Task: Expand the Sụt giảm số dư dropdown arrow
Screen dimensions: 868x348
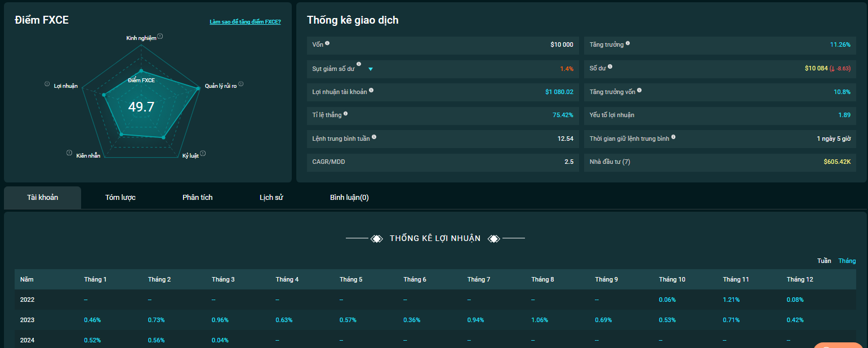Action: coord(371,69)
